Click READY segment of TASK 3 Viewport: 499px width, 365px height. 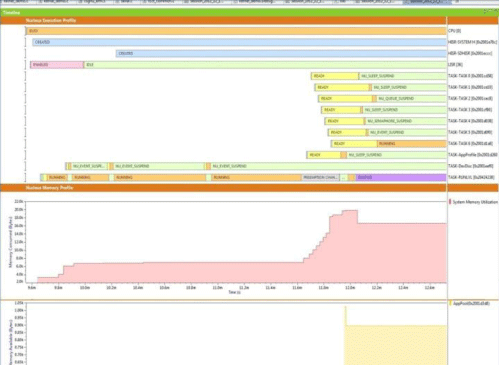pos(341,110)
